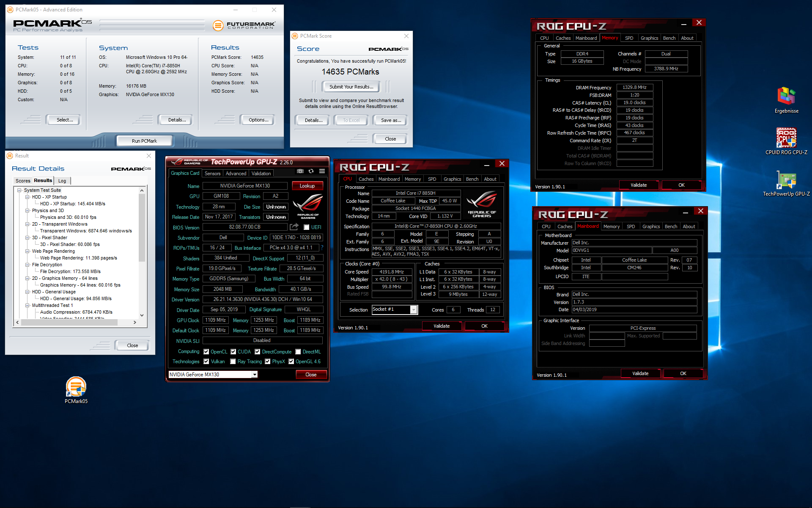Click the Motherboard Model field 0DVVG1
The height and width of the screenshot is (508, 812).
(612, 250)
